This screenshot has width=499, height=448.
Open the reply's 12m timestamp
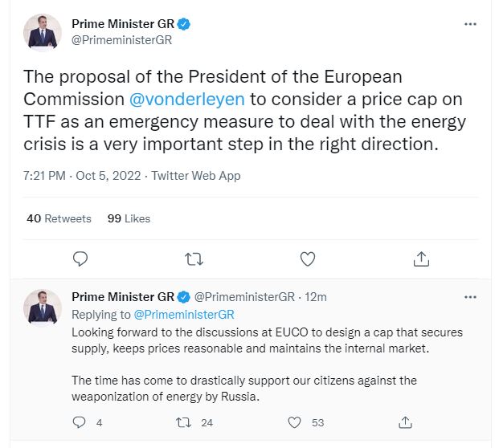click(x=317, y=297)
